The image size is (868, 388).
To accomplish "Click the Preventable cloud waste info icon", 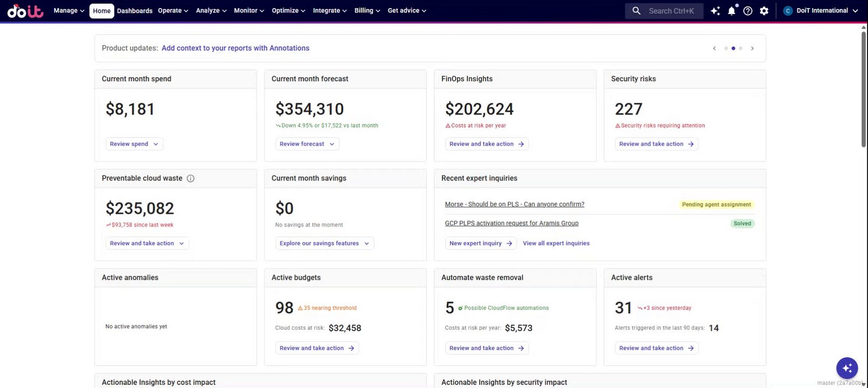I will [190, 178].
